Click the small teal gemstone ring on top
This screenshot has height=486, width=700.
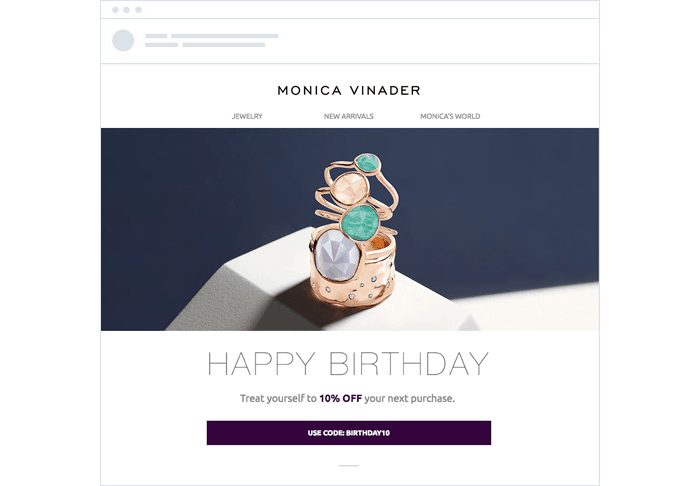click(x=368, y=163)
